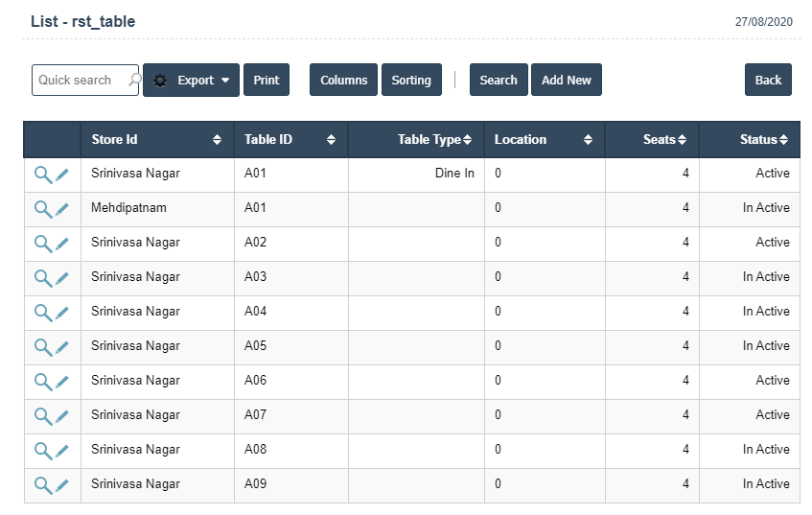The image size is (812, 515).
Task: Click the Add New button
Action: point(566,81)
